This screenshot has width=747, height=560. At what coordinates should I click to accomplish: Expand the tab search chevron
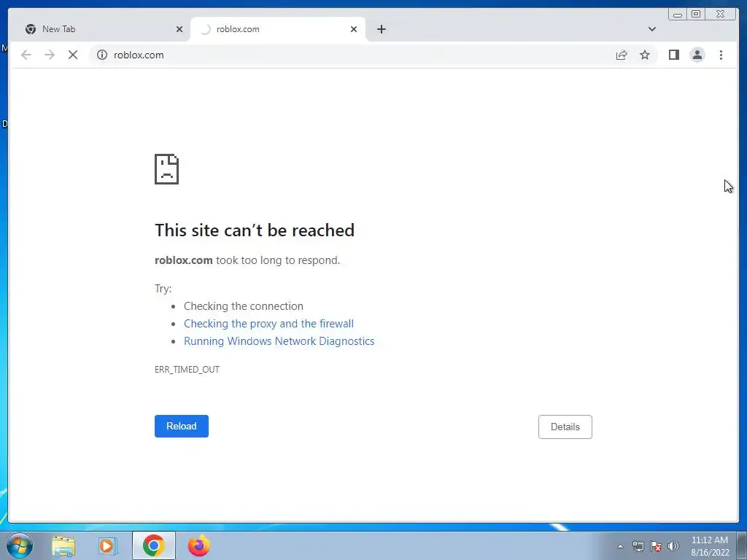coord(651,29)
